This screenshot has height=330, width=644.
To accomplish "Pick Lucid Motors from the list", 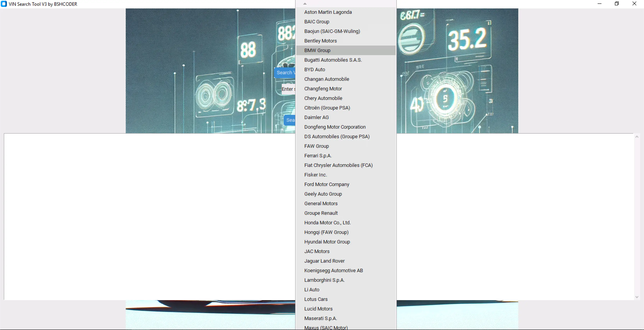I will (x=318, y=309).
